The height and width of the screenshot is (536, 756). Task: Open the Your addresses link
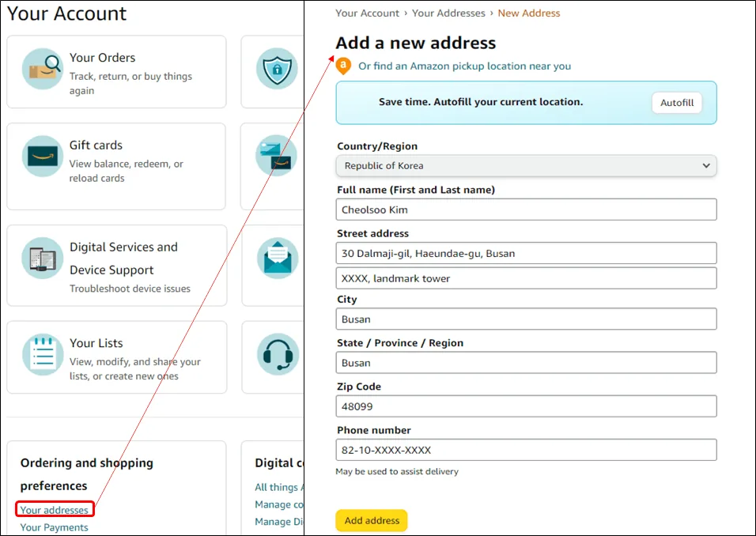pos(54,510)
